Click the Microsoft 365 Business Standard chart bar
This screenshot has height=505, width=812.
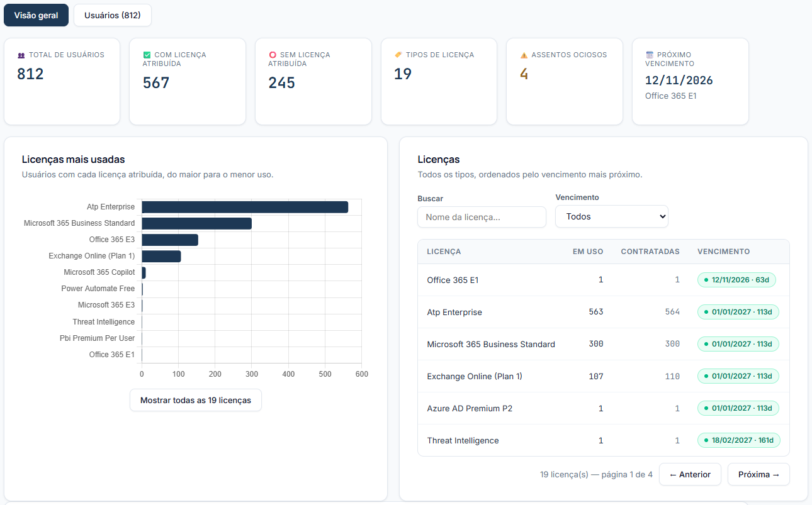[196, 223]
